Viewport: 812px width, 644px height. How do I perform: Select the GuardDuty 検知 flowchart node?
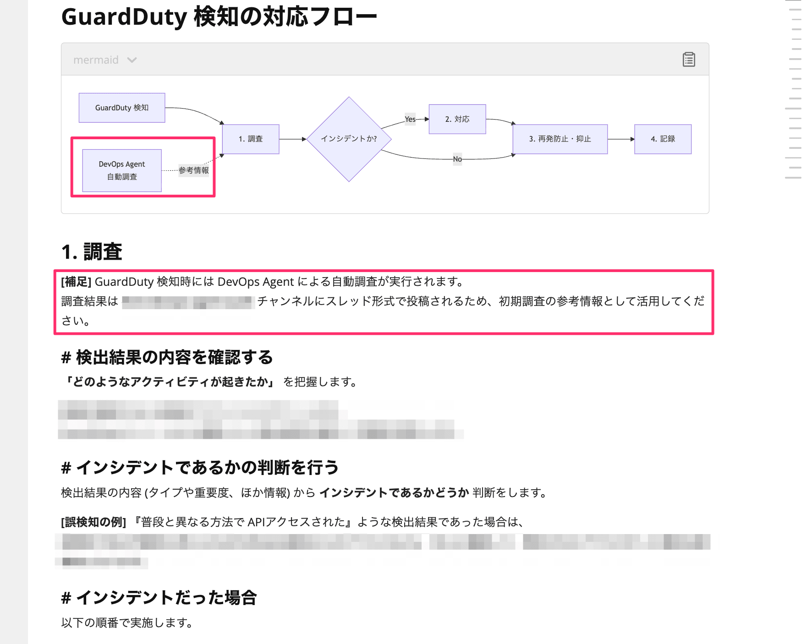[122, 108]
